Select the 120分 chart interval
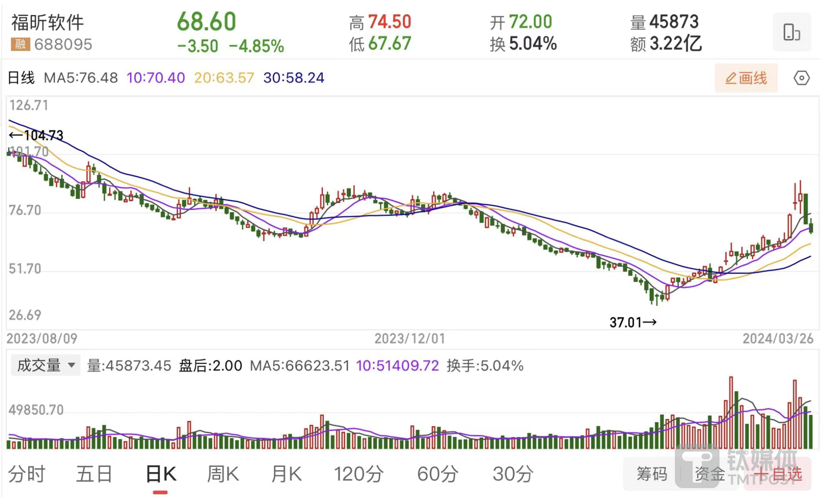The image size is (832, 504). tap(358, 474)
